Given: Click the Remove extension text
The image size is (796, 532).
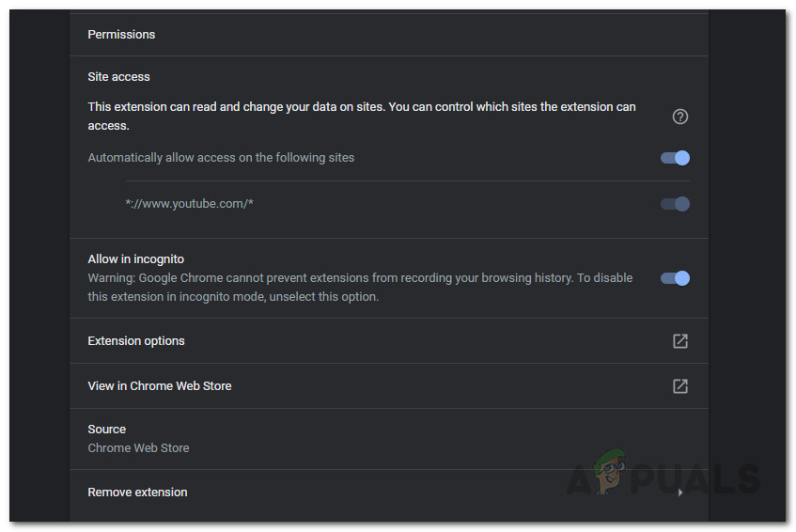Looking at the screenshot, I should [x=137, y=493].
